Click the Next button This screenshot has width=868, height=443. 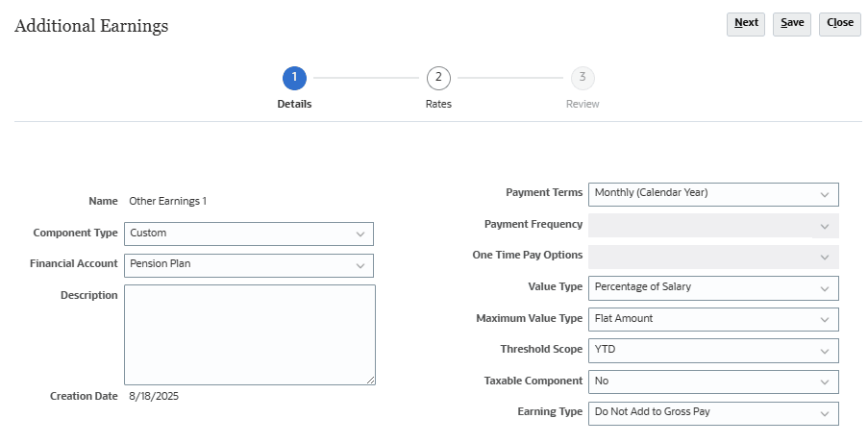[x=746, y=24]
